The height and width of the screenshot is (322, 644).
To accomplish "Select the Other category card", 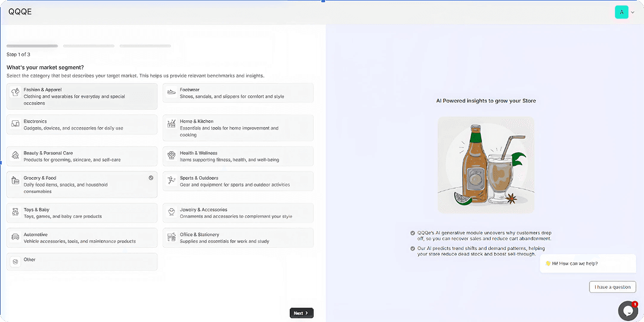I will click(82, 262).
